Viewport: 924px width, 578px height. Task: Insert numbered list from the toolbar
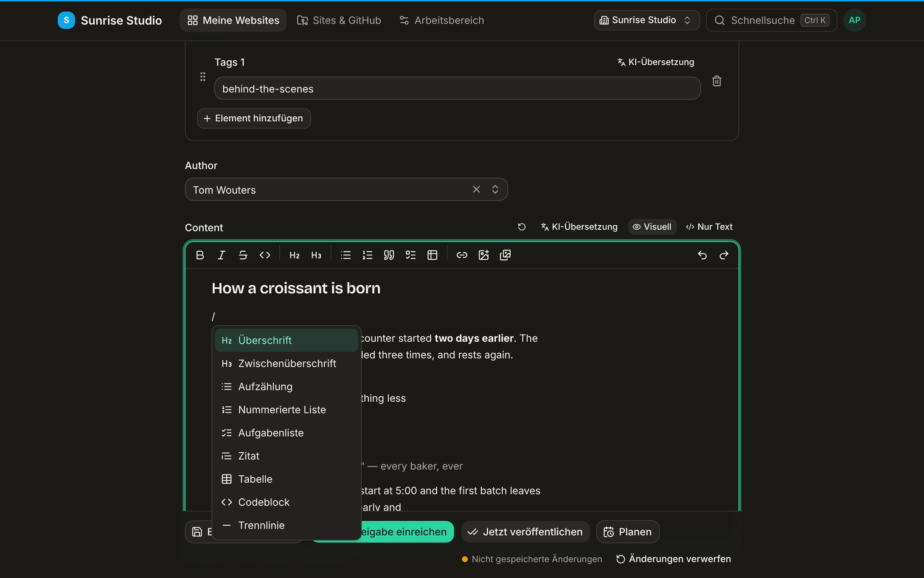tap(367, 255)
